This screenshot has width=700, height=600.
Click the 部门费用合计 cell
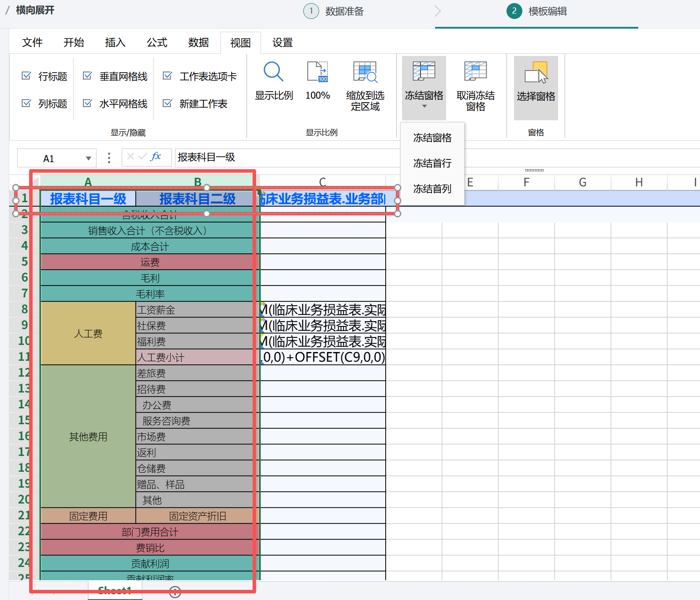pyautogui.click(x=149, y=532)
